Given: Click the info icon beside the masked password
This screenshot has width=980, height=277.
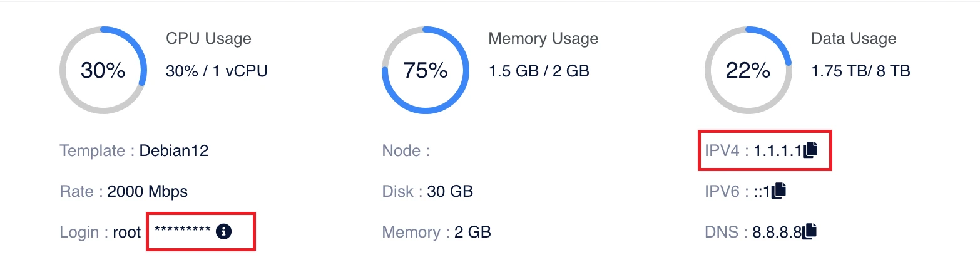Looking at the screenshot, I should tap(223, 231).
